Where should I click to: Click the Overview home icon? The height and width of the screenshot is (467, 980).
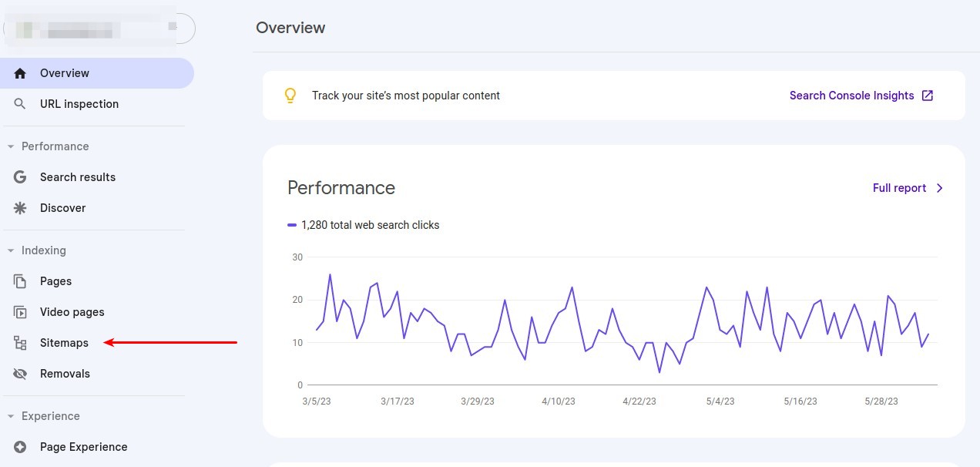(x=20, y=73)
